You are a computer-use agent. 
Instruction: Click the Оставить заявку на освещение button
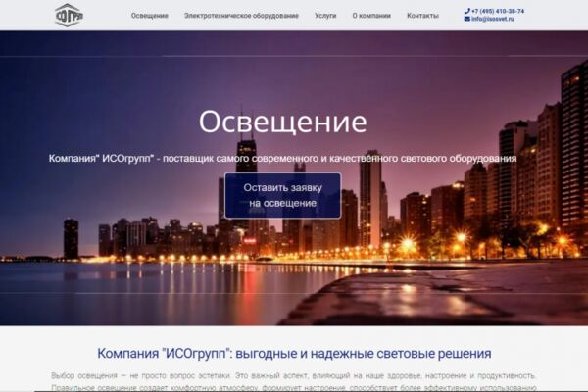tap(283, 195)
